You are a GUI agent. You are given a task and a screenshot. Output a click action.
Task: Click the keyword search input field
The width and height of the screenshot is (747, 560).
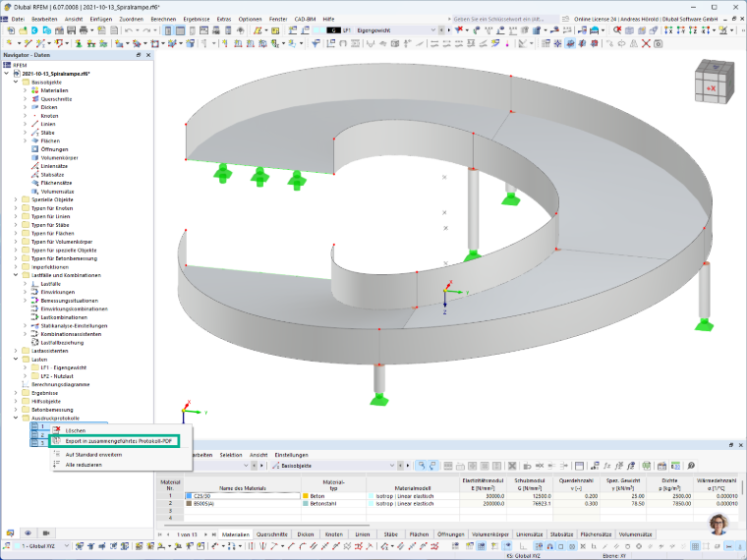(504, 19)
